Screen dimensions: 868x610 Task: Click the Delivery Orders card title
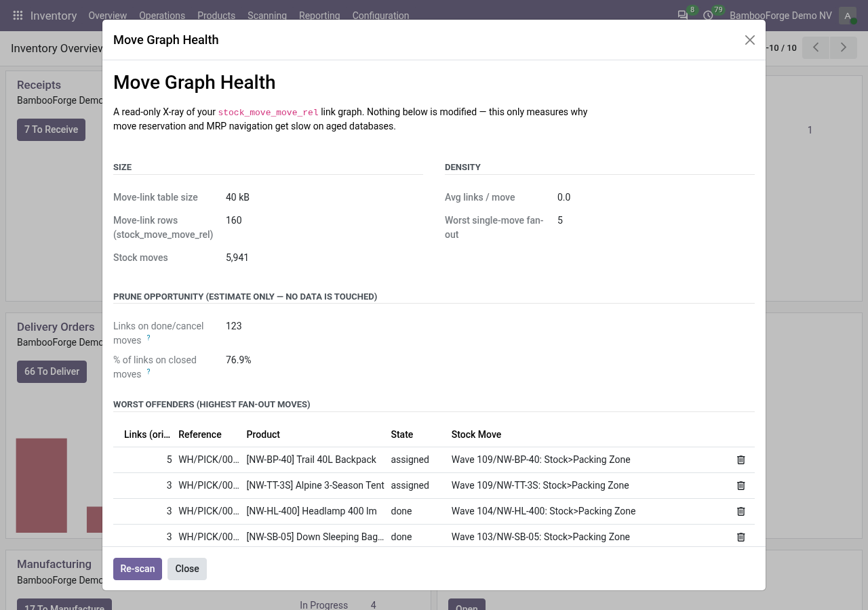coord(56,327)
